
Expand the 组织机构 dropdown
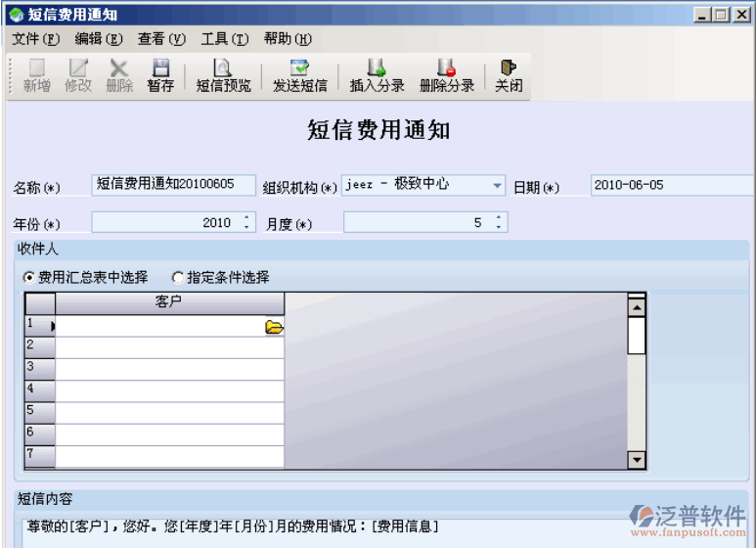tap(497, 185)
